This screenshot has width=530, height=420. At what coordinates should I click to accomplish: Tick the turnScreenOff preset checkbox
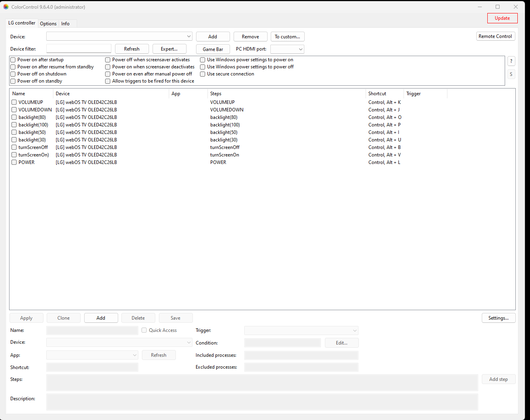coord(14,147)
